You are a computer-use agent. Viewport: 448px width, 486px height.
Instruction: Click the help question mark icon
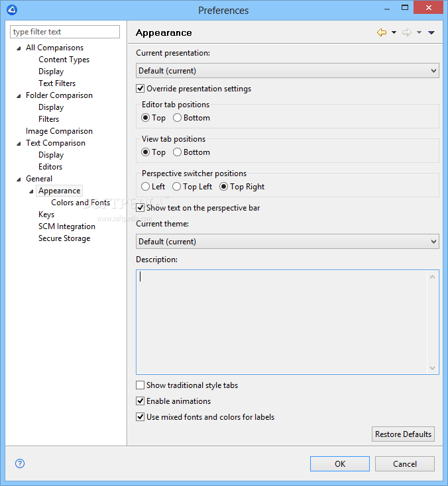click(x=20, y=463)
